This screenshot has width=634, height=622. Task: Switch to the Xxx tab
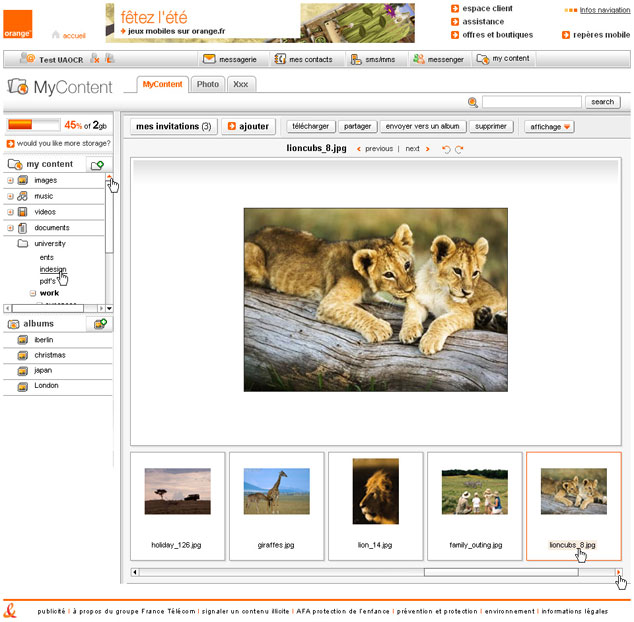[241, 84]
